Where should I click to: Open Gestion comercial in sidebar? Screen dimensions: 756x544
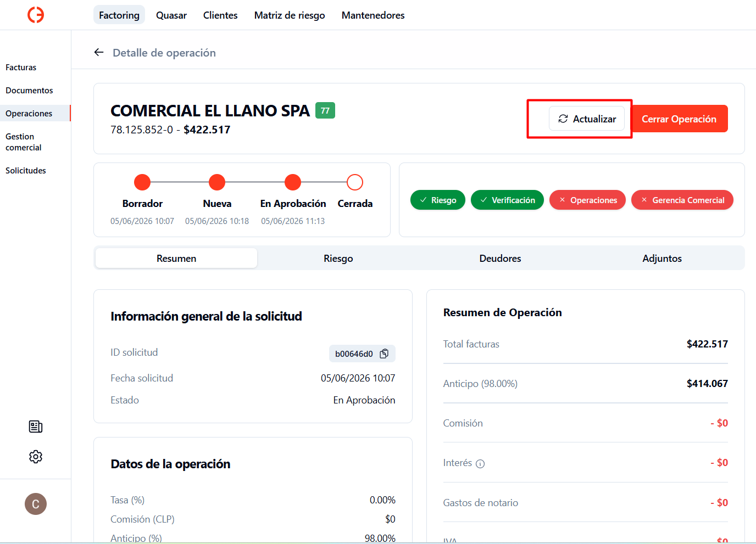pos(24,142)
